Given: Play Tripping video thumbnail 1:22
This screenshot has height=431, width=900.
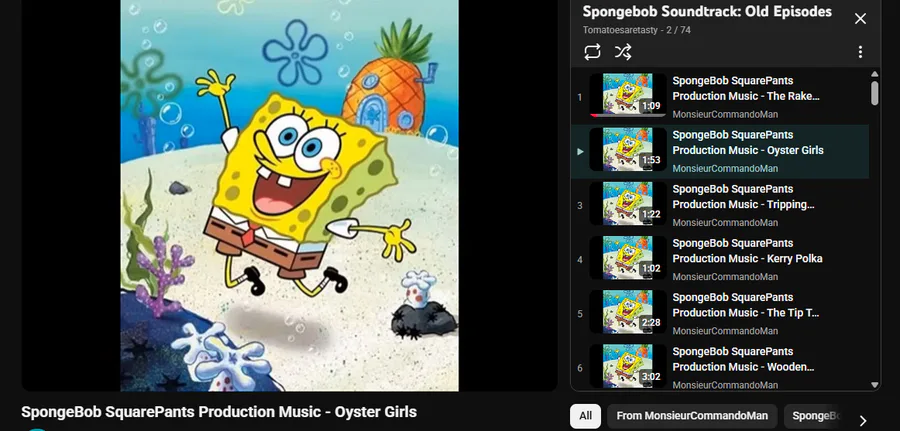Looking at the screenshot, I should click(x=629, y=204).
